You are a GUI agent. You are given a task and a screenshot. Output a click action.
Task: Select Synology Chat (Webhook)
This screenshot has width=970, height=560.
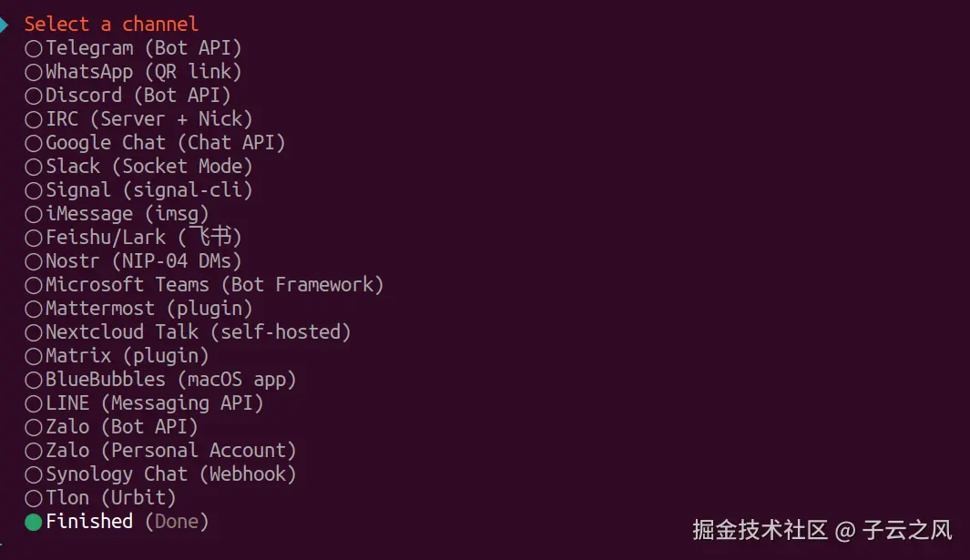point(159,473)
